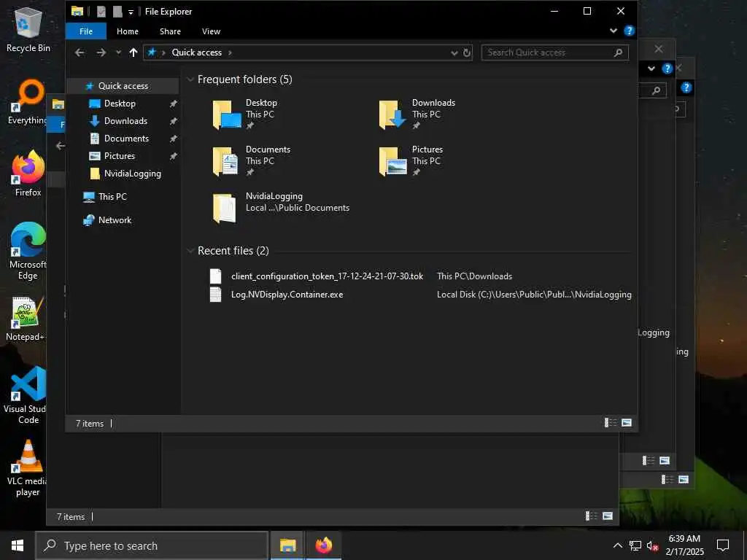Image resolution: width=747 pixels, height=560 pixels.
Task: Select client_configuration_token .tok recent file
Action: tap(327, 276)
